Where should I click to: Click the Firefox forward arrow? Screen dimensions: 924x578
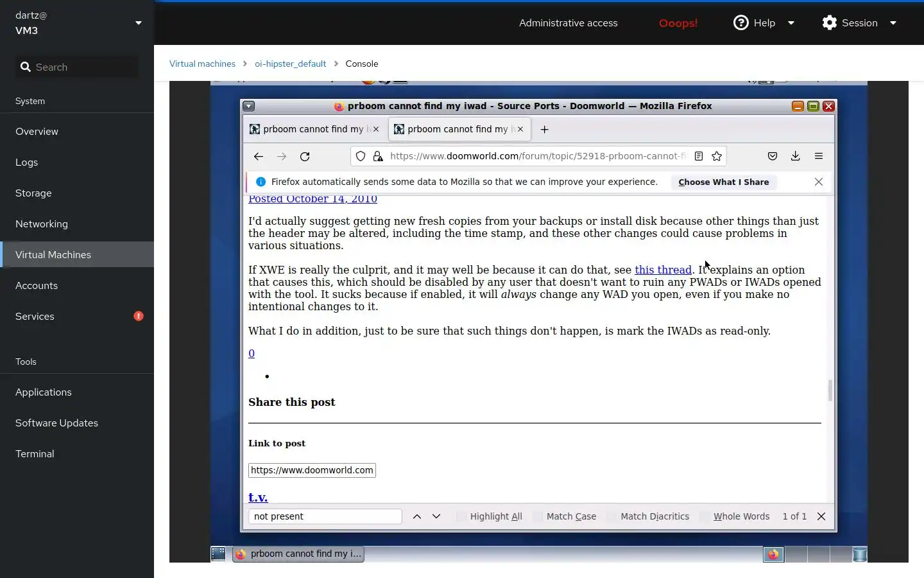[282, 156]
